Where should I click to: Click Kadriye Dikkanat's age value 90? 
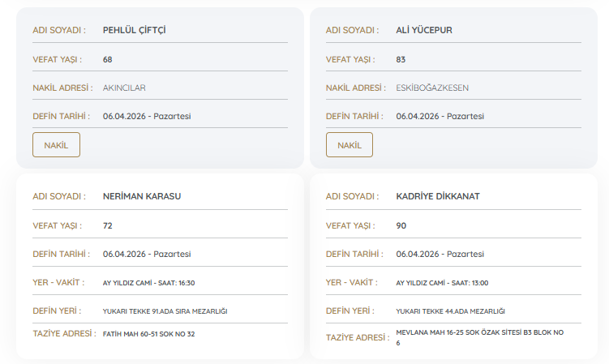pyautogui.click(x=401, y=225)
